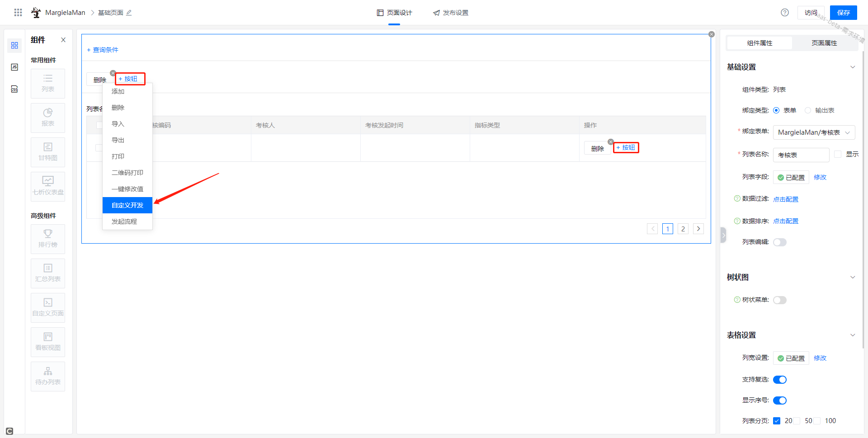
Task: Collapse the 基础设置 section
Action: 853,67
